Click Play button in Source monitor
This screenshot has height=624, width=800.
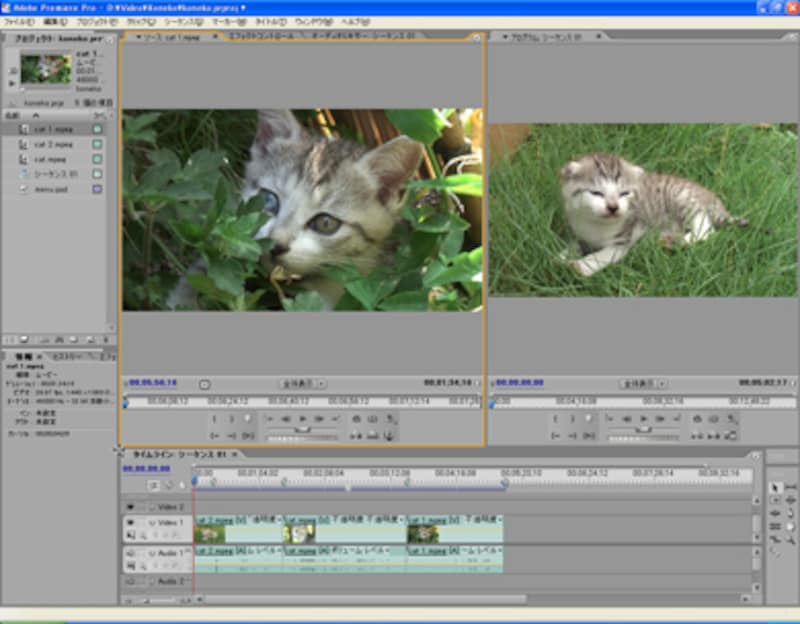click(303, 419)
